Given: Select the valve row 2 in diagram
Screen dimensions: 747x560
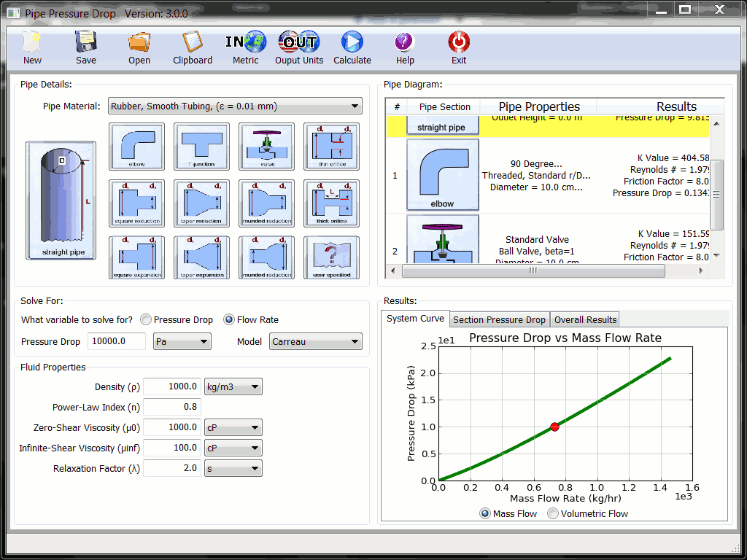Looking at the screenshot, I should pos(547,238).
